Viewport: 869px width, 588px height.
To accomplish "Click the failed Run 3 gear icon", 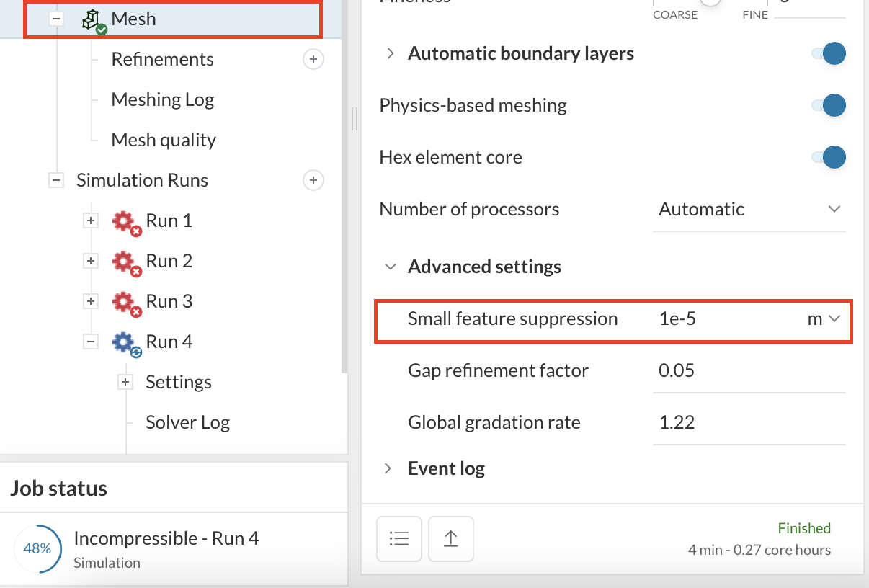I will [x=125, y=302].
